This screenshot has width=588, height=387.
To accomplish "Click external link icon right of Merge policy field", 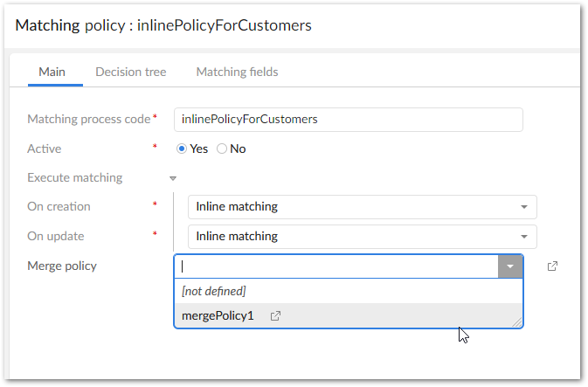I will pos(552,266).
